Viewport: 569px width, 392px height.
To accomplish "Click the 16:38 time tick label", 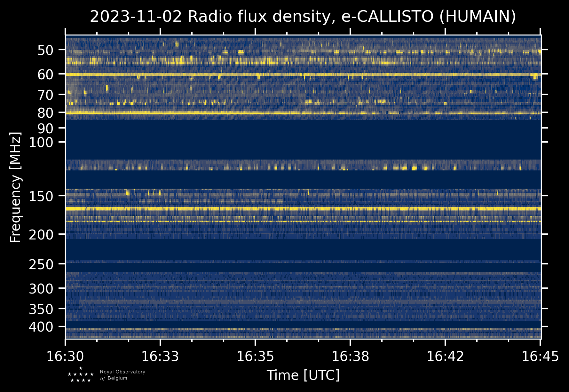I will [x=350, y=357].
